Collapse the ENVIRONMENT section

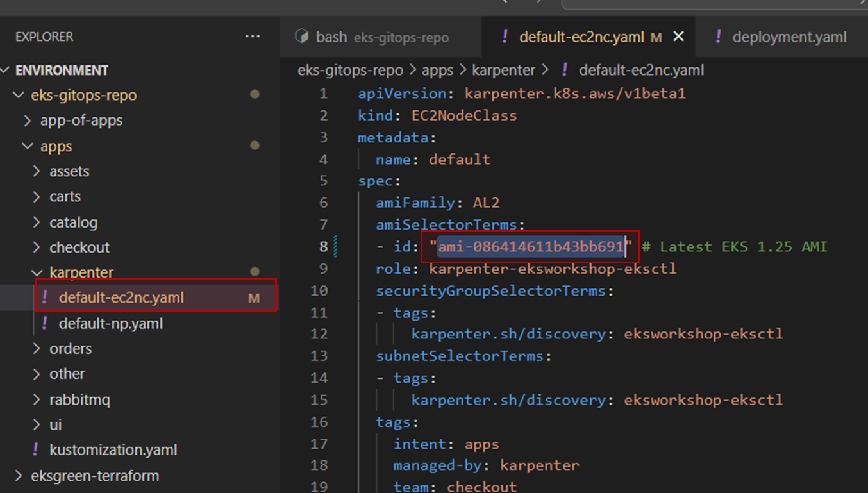(62, 70)
